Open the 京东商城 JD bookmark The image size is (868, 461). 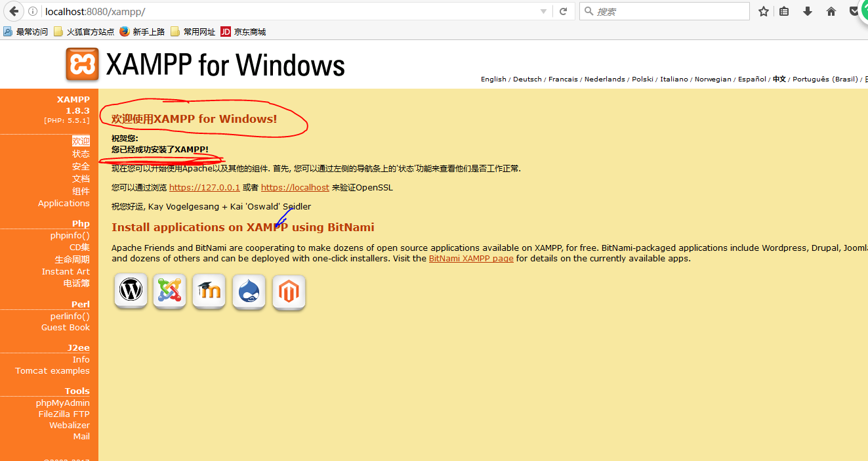pos(243,32)
